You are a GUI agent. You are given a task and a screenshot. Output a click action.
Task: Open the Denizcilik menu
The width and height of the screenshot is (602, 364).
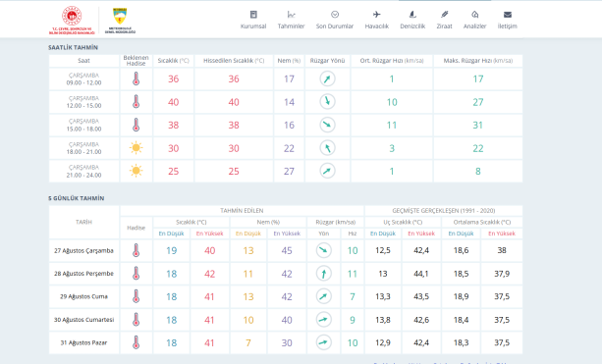click(412, 20)
